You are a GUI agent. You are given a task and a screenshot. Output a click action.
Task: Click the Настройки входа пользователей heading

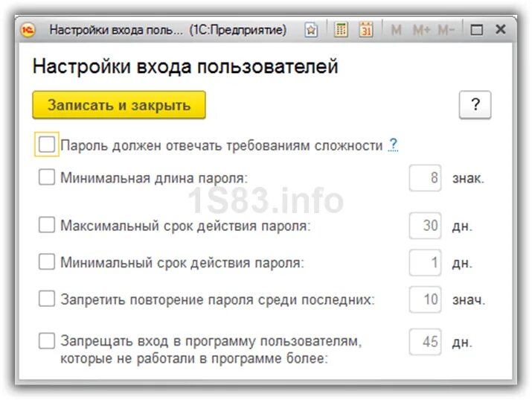tap(185, 66)
